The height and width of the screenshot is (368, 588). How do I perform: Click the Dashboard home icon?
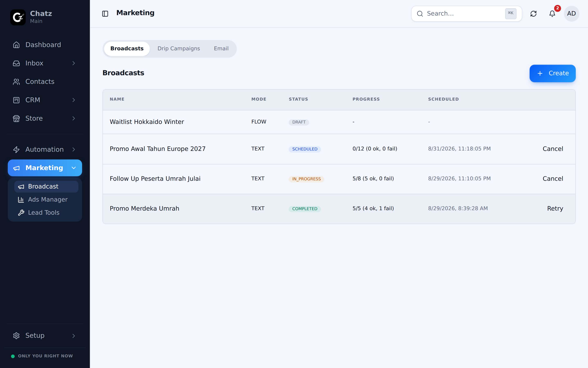click(16, 45)
